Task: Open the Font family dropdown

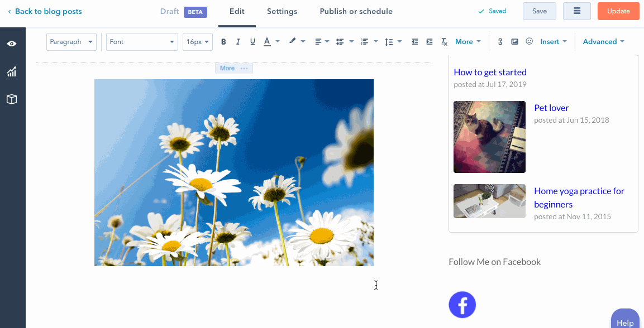Action: [x=142, y=42]
